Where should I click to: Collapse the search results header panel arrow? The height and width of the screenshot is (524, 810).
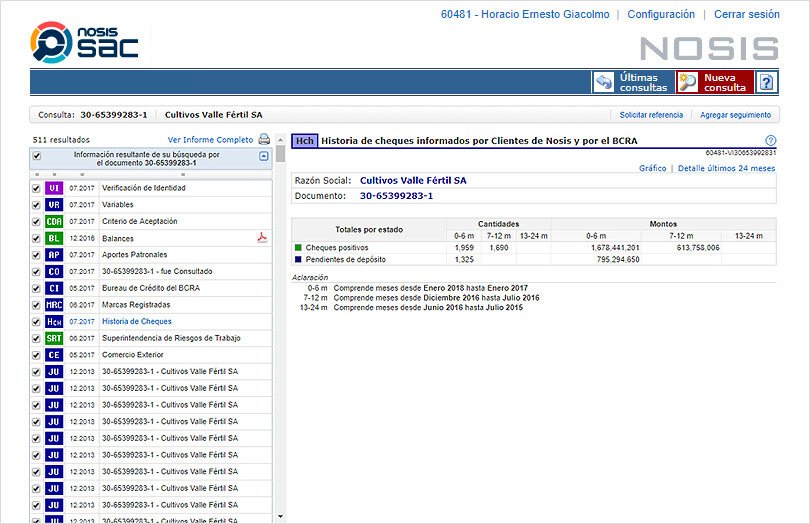click(263, 156)
